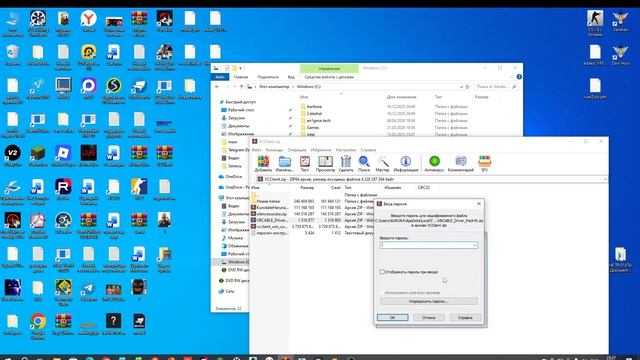The width and height of the screenshot is (640, 360).
Task: Select 'VBCABLE_Driver...' entry in WinRAR list
Action: pyautogui.click(x=311, y=220)
